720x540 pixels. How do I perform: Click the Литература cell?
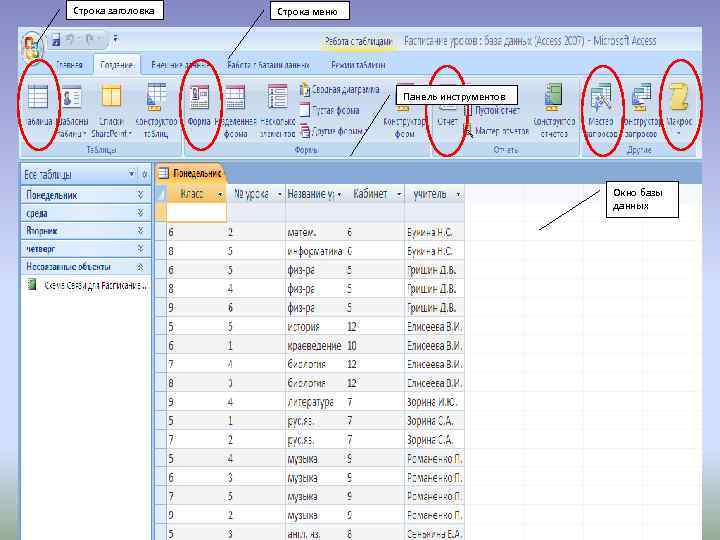[315, 402]
